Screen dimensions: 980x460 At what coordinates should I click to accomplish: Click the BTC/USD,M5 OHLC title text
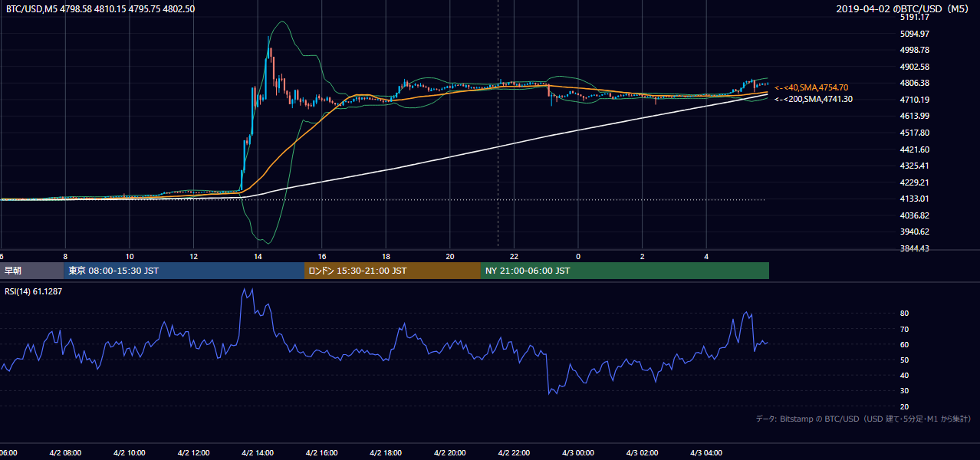(x=100, y=8)
